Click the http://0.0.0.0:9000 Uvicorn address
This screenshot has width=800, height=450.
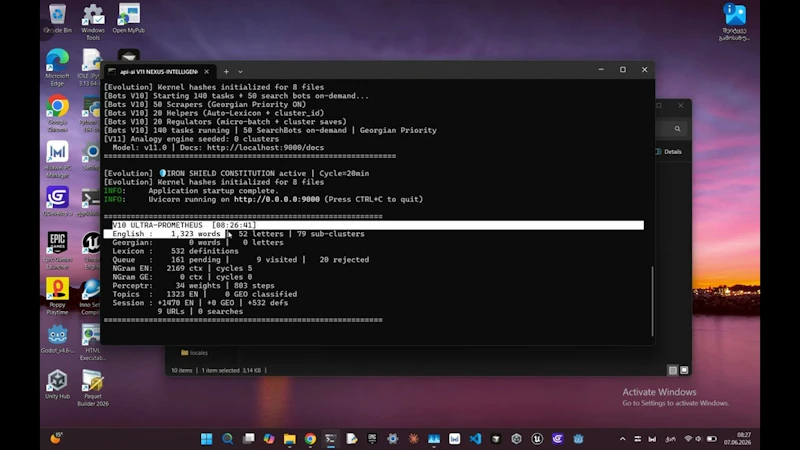point(277,199)
